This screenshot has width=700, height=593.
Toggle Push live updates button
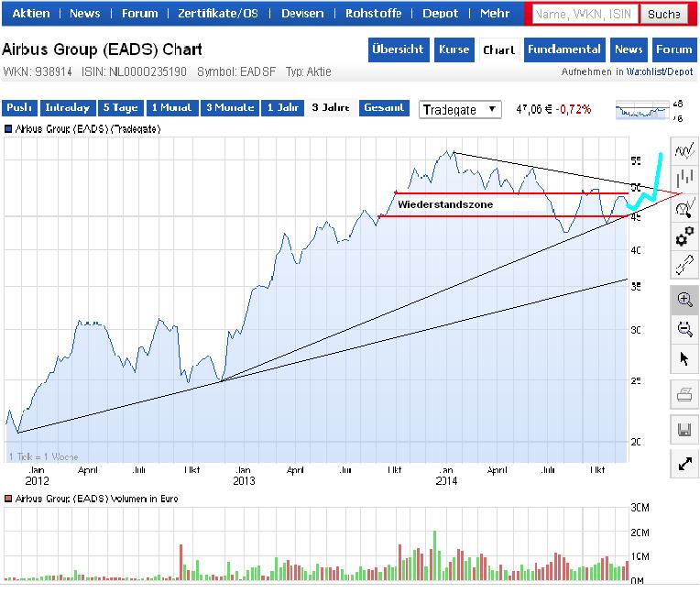tap(19, 108)
